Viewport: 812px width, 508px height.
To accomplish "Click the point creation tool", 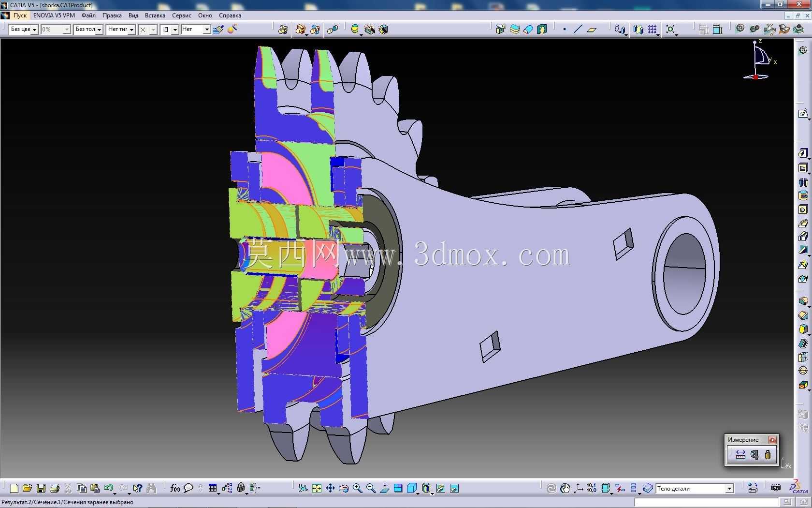I will tap(565, 30).
